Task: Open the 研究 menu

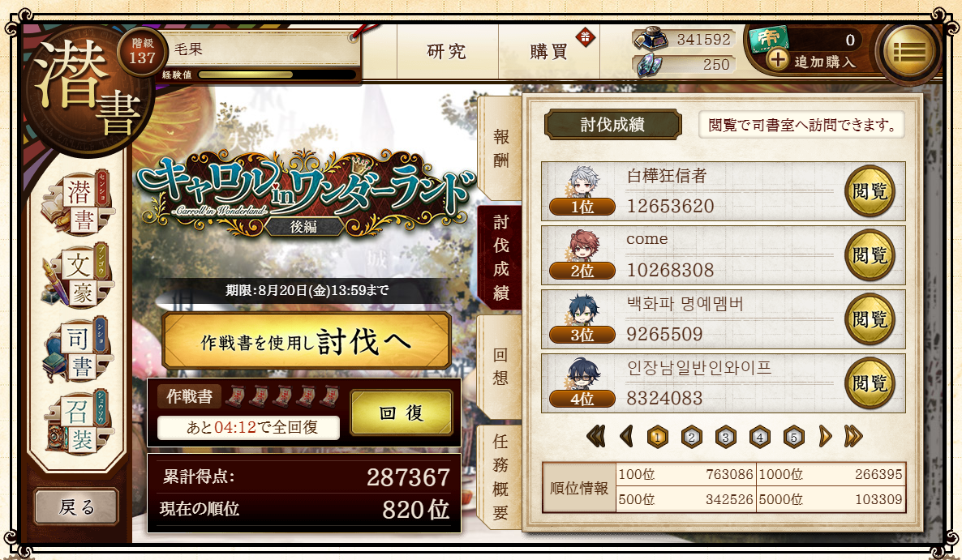Action: (447, 52)
